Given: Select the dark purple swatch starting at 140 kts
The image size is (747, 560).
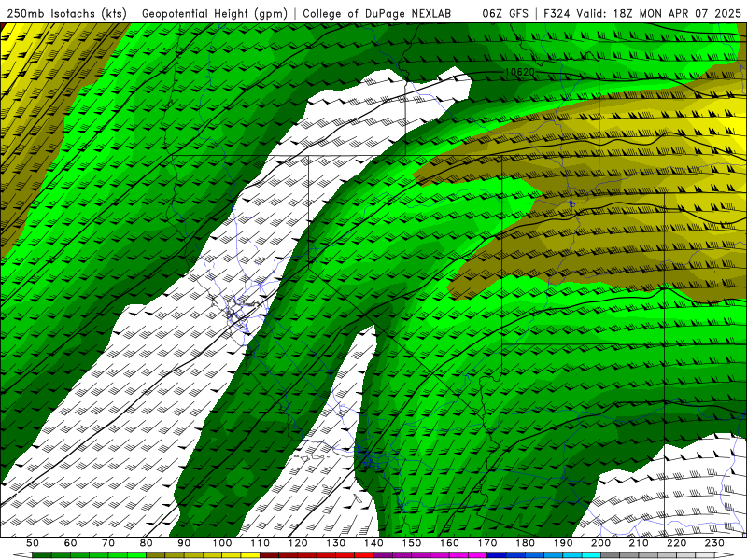Looking at the screenshot, I should click(x=383, y=555).
